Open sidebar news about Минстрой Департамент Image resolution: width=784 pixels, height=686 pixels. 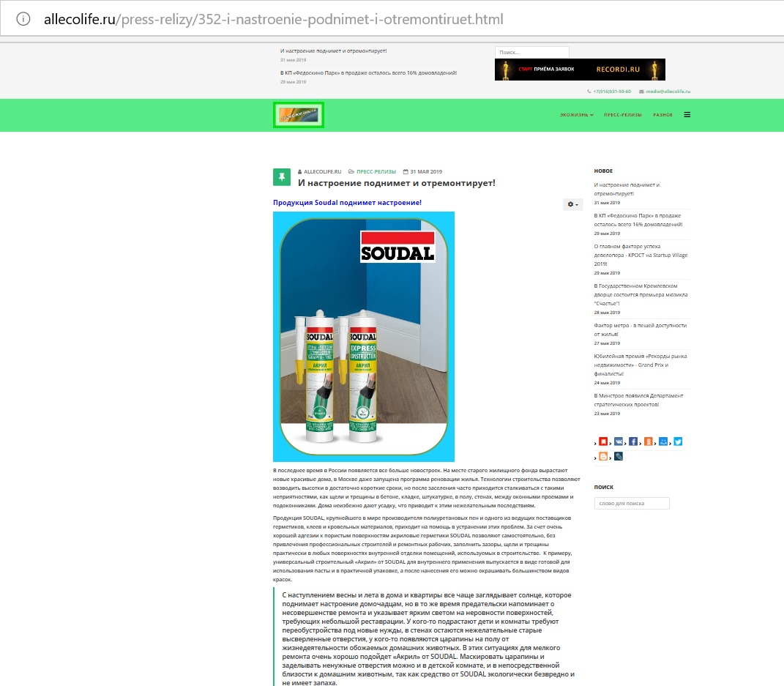point(638,400)
